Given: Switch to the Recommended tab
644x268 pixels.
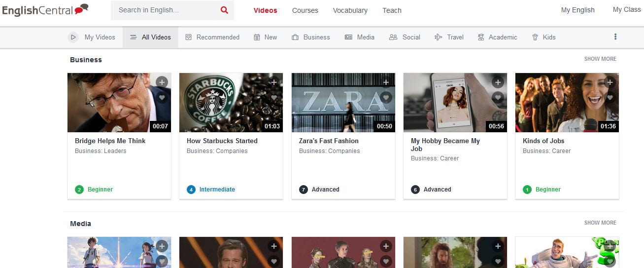Looking at the screenshot, I should 212,37.
